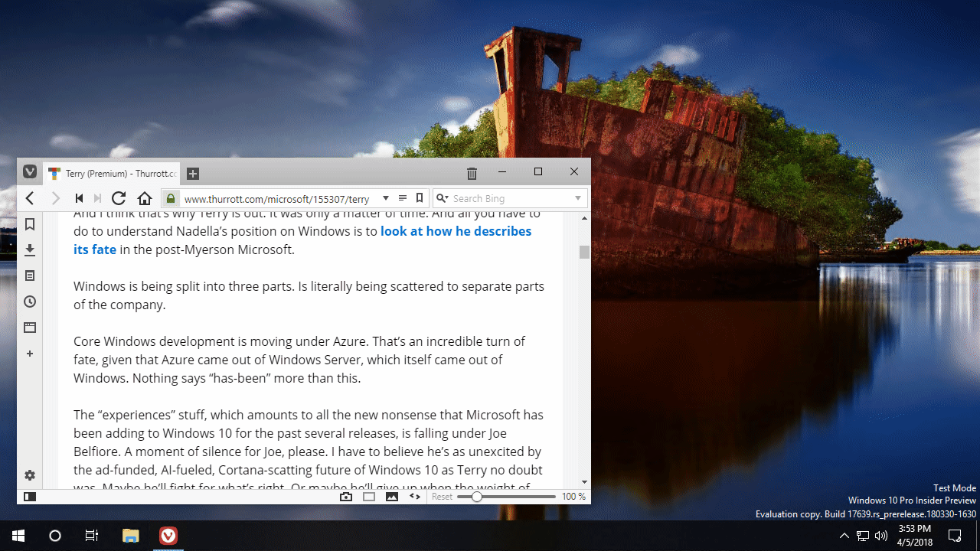Launch Vivaldi from the Windows taskbar
This screenshot has height=551, width=980.
click(168, 535)
